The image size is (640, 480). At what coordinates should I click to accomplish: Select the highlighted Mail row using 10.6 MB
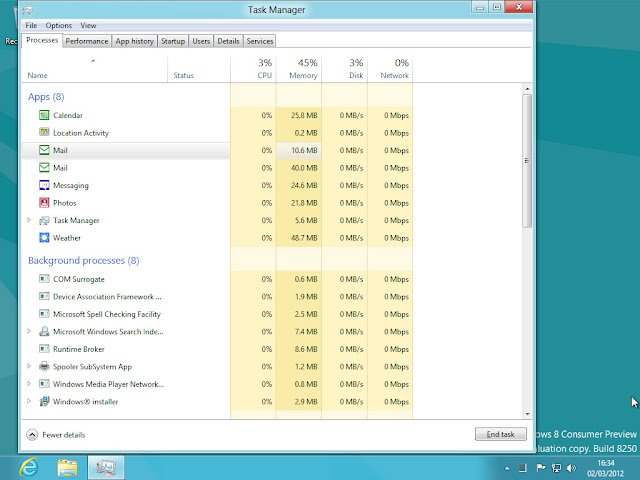[217, 150]
